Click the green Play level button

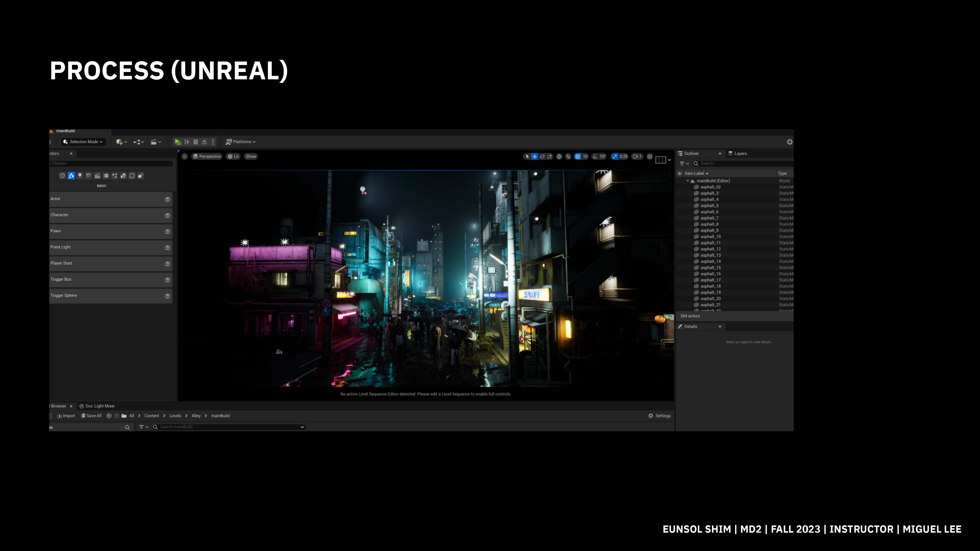[x=177, y=142]
